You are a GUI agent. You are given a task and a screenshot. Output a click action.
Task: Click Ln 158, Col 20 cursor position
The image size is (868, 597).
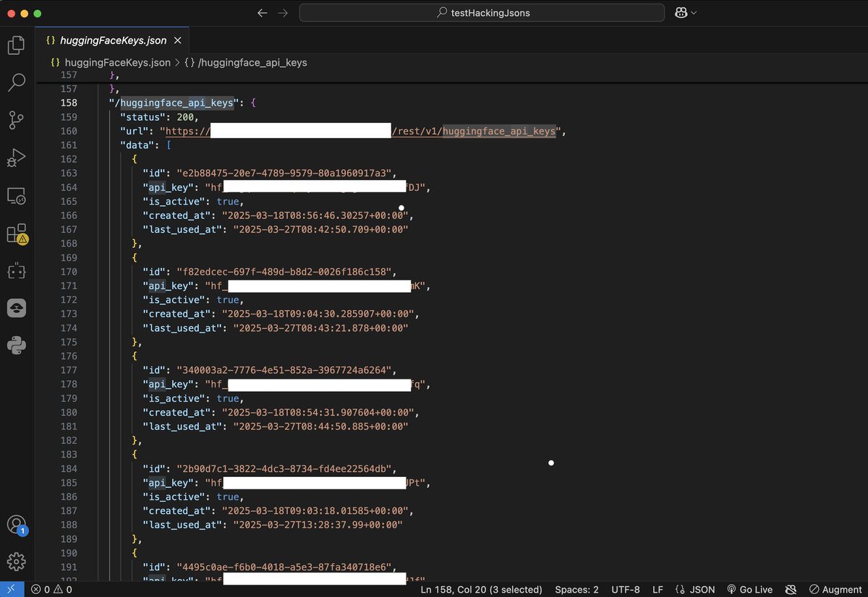(x=481, y=590)
